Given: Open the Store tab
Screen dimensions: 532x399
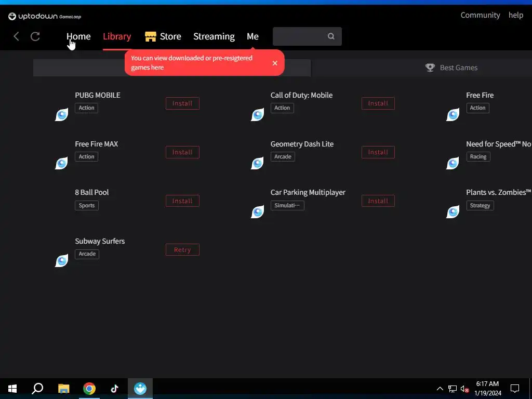Looking at the screenshot, I should coord(170,36).
